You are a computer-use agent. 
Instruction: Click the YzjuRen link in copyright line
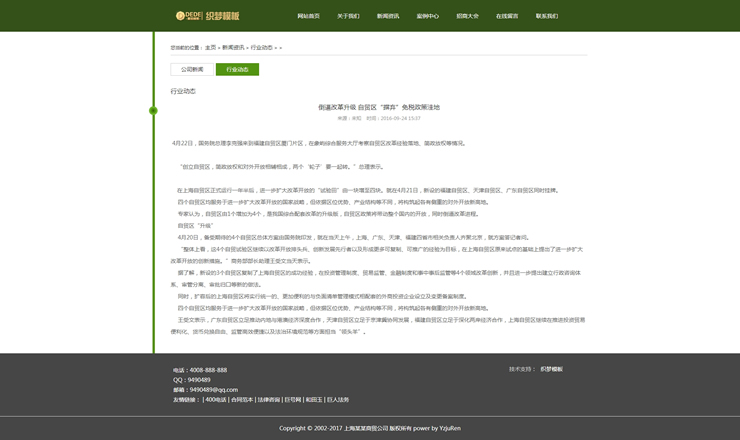pyautogui.click(x=449, y=428)
